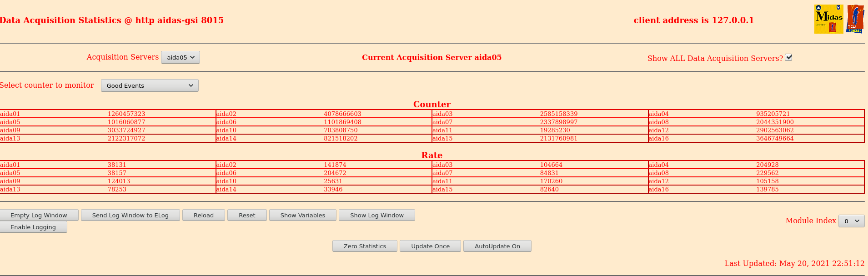
Task: Click the Show Variables button
Action: point(303,215)
